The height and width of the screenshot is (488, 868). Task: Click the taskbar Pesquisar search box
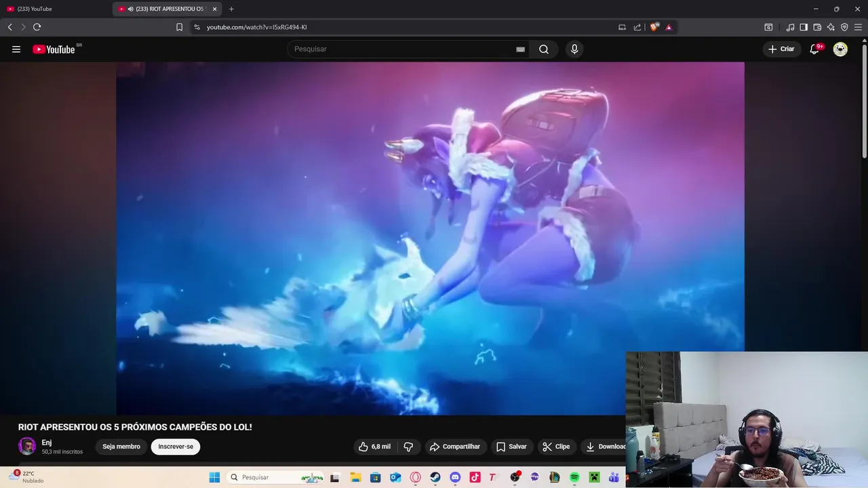[x=275, y=477]
